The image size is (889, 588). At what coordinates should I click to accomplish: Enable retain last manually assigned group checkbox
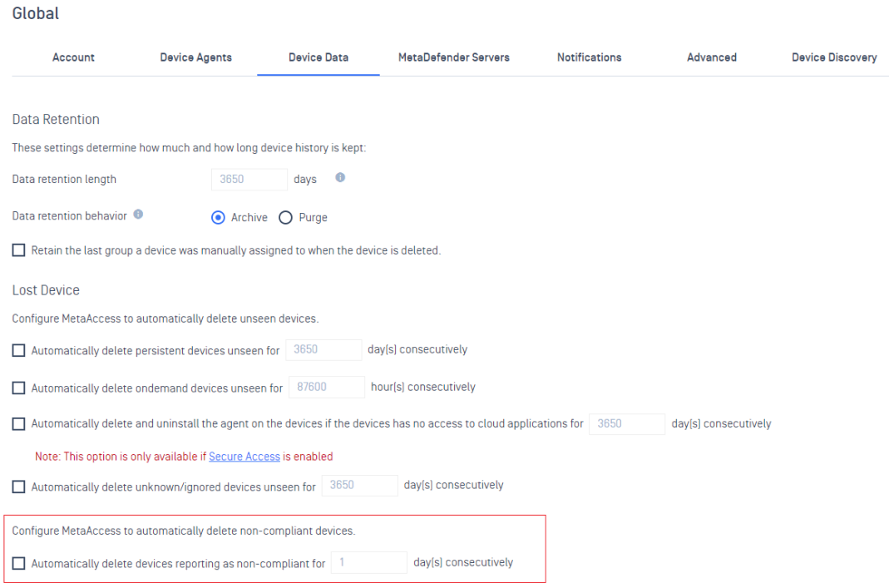[x=18, y=250]
